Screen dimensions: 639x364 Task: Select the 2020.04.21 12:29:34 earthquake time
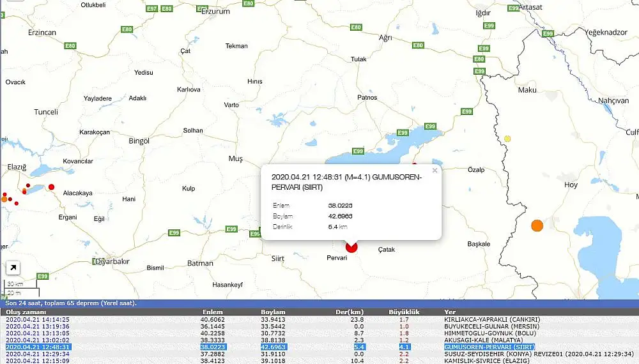38,354
